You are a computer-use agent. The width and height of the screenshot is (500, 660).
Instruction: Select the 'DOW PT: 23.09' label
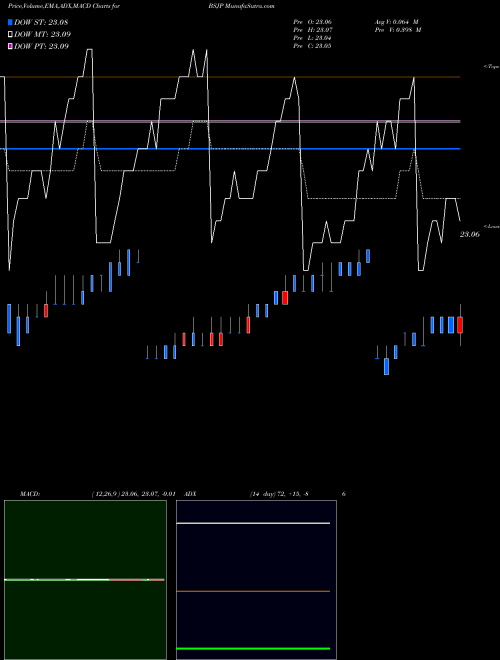[42, 46]
